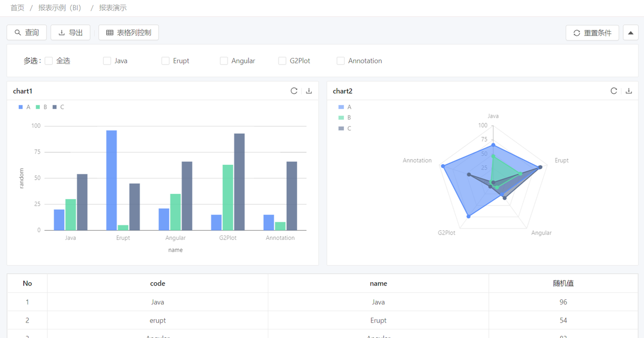Image resolution: width=644 pixels, height=338 pixels.
Task: Click the name column header
Action: coord(378,283)
